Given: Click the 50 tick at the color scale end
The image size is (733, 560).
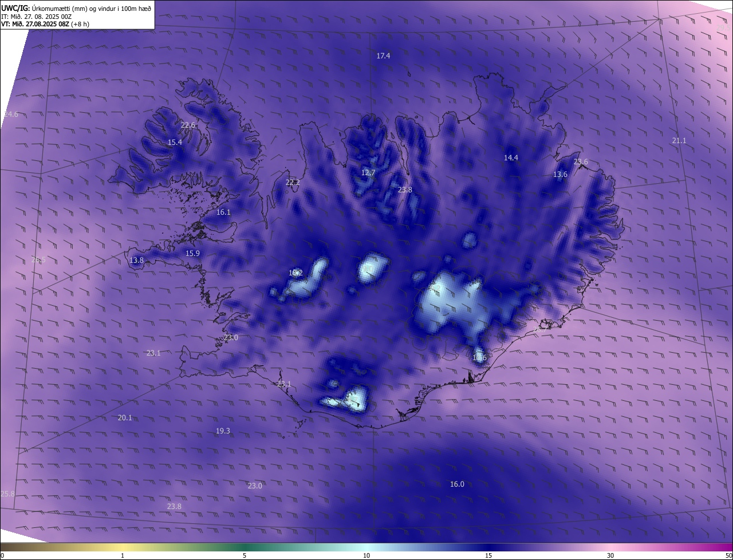Looking at the screenshot, I should 728,555.
